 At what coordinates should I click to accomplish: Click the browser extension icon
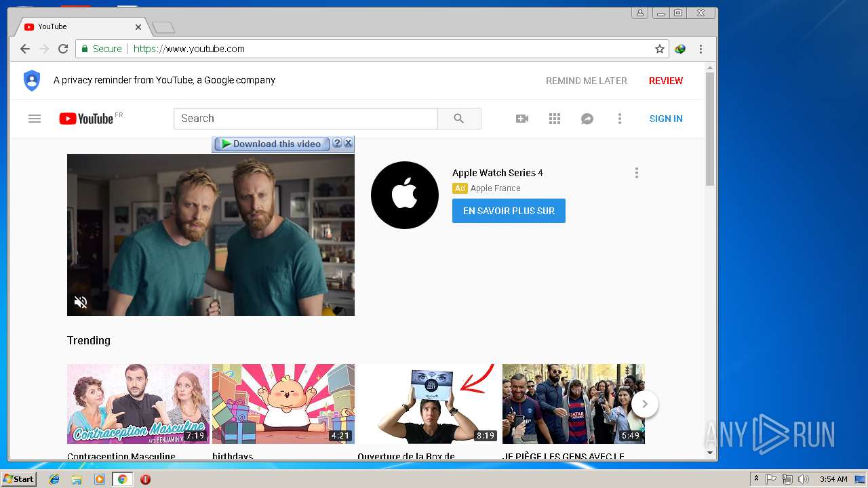[x=680, y=49]
